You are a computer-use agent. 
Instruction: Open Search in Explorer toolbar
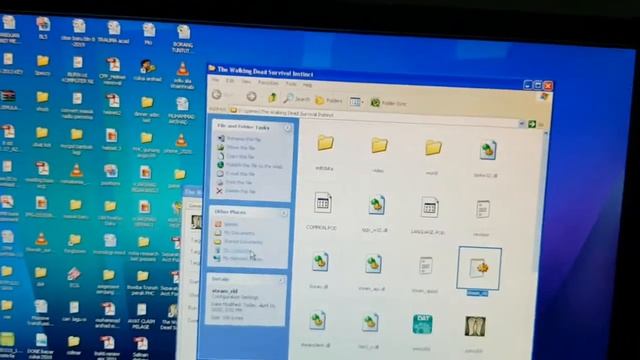[297, 99]
